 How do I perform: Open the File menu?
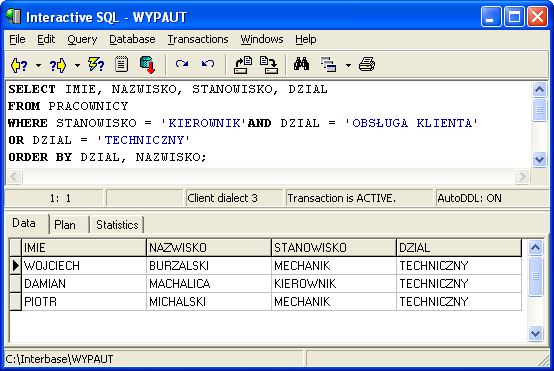click(x=17, y=39)
